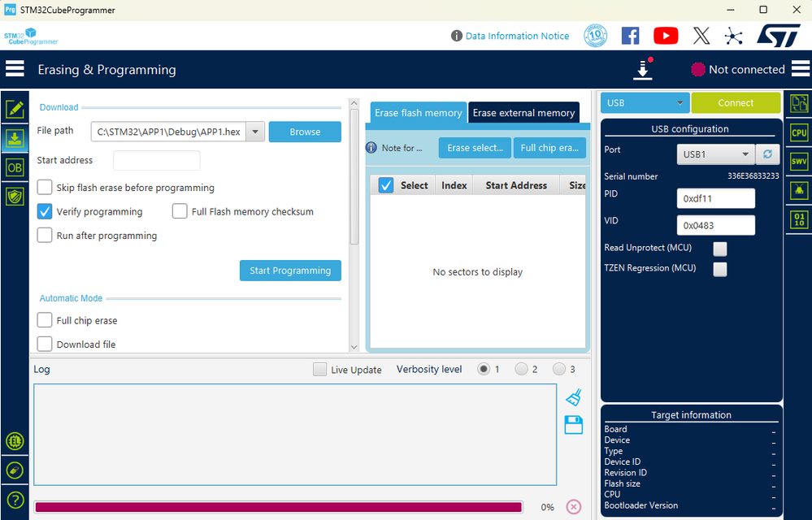
Task: Set verbosity level to 3
Action: [x=558, y=369]
